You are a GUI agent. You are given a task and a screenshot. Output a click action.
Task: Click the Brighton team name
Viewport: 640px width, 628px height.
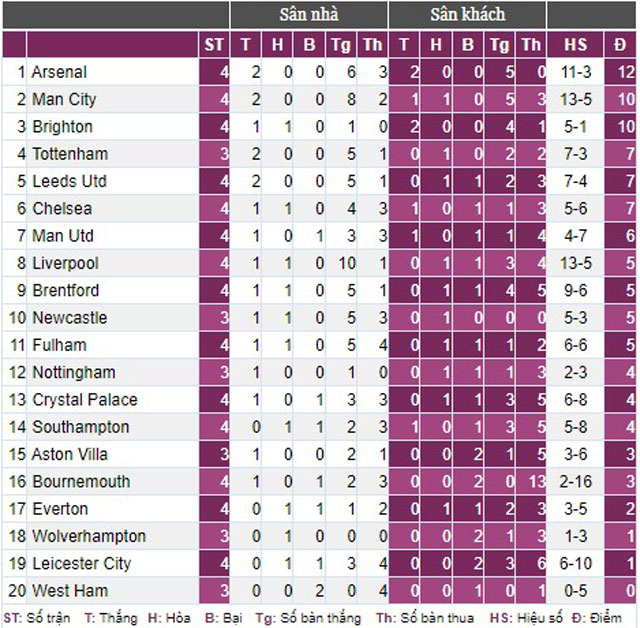(62, 127)
